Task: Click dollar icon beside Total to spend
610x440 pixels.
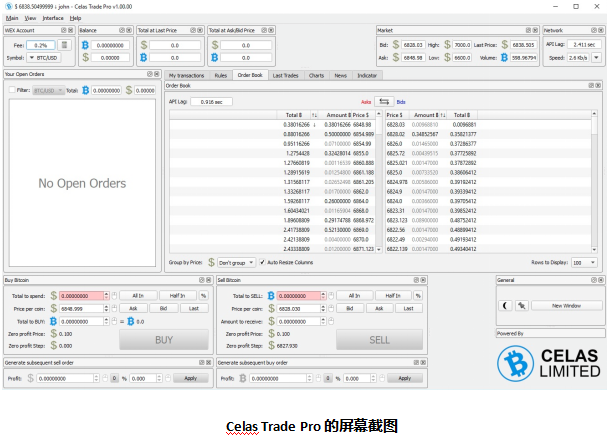Action: tap(56, 296)
